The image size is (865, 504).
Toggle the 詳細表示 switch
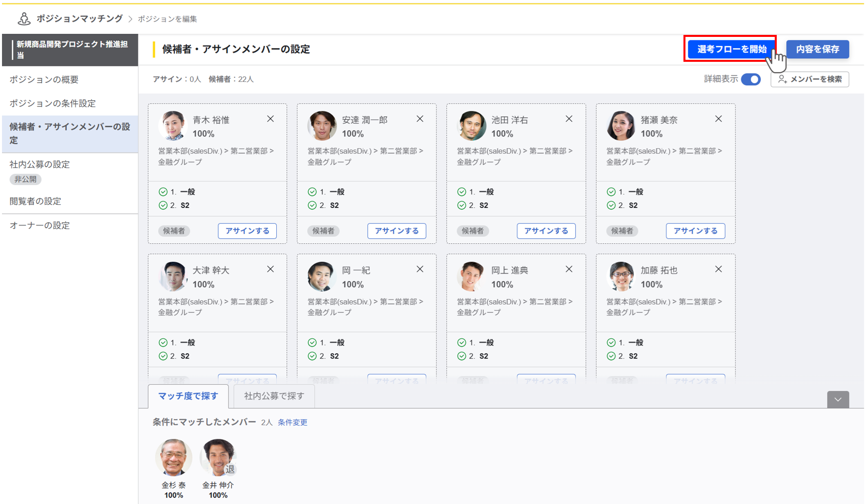(750, 79)
